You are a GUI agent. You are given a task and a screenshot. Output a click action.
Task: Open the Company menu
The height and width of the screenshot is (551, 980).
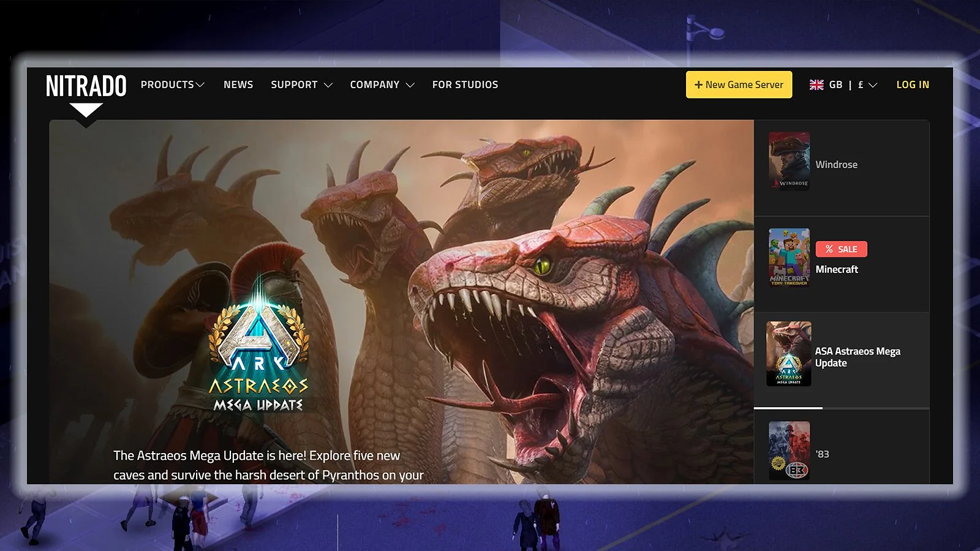tap(382, 84)
